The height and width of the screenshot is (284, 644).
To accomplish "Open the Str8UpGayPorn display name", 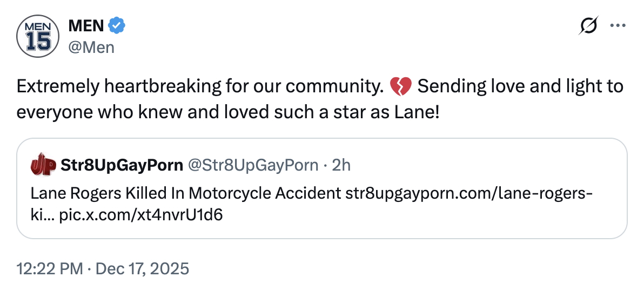I will 122,165.
